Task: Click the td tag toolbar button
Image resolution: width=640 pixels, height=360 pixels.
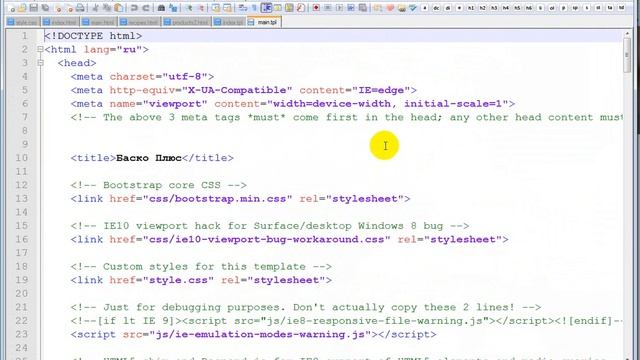Action: point(621,8)
